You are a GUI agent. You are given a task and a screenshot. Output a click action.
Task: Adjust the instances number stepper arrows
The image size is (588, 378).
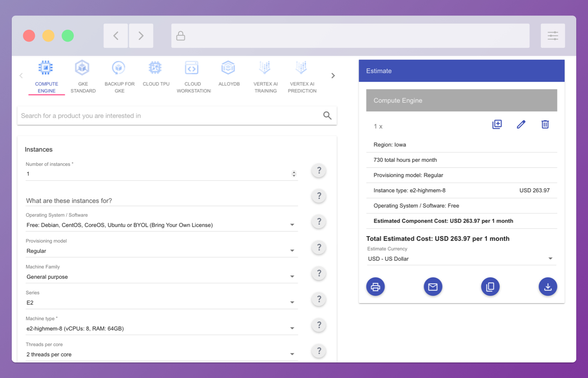[294, 174]
